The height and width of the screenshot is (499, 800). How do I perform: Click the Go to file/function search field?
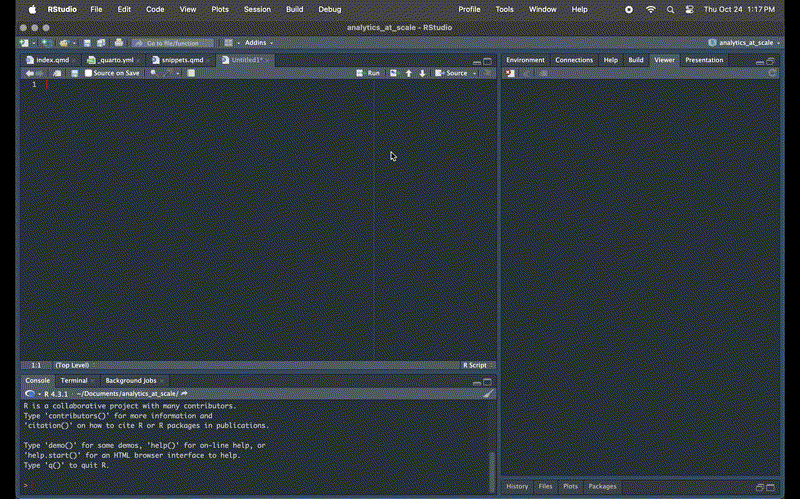point(174,43)
